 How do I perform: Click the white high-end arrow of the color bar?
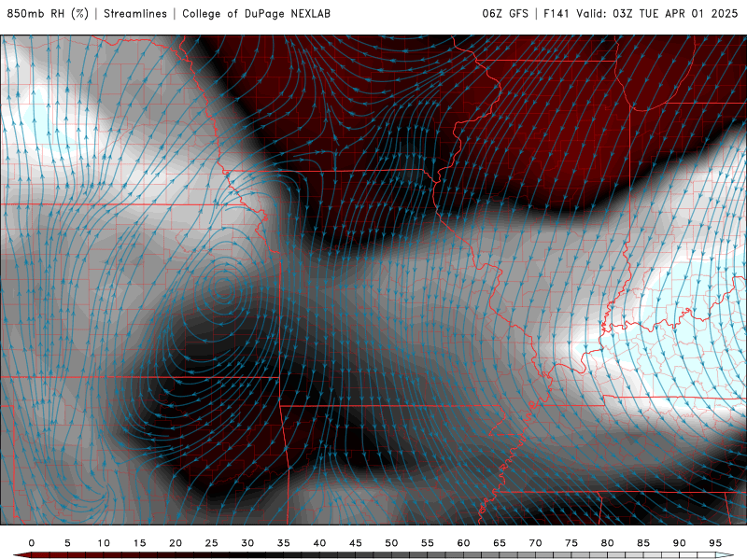click(725, 555)
